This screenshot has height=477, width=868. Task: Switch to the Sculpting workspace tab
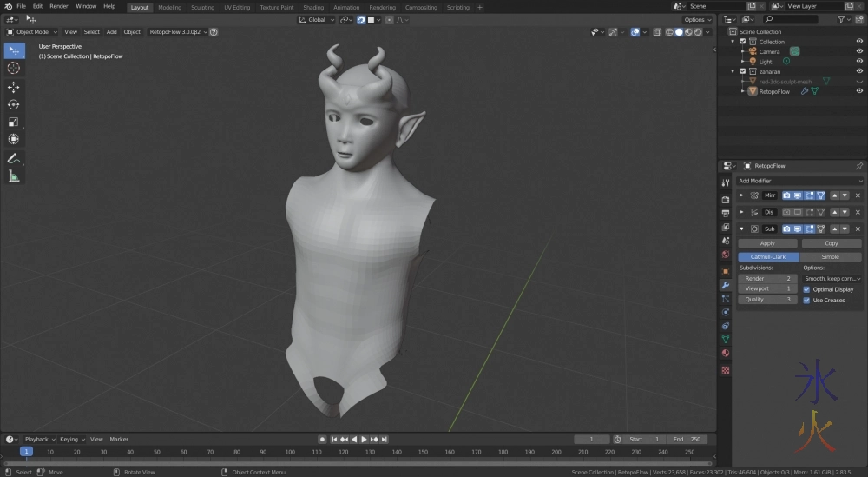point(202,7)
